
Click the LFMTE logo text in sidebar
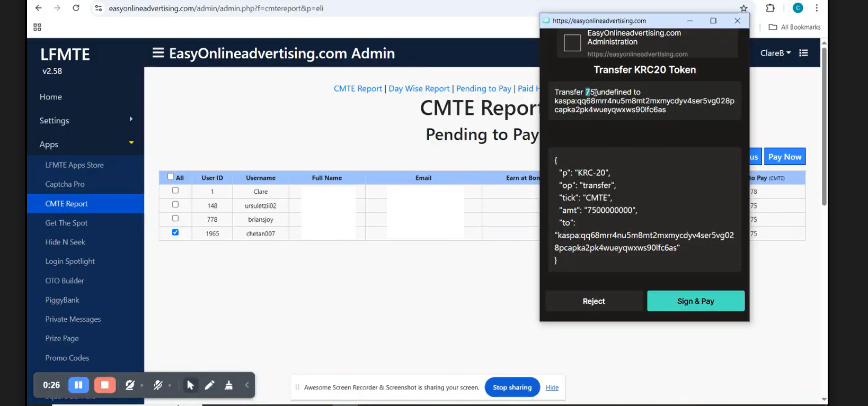pyautogui.click(x=65, y=54)
